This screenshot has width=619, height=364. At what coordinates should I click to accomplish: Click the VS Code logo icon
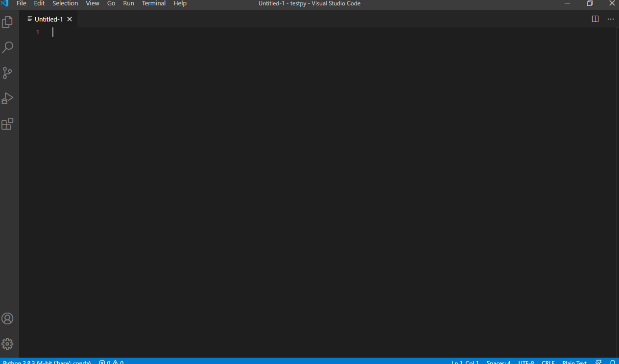coord(5,3)
